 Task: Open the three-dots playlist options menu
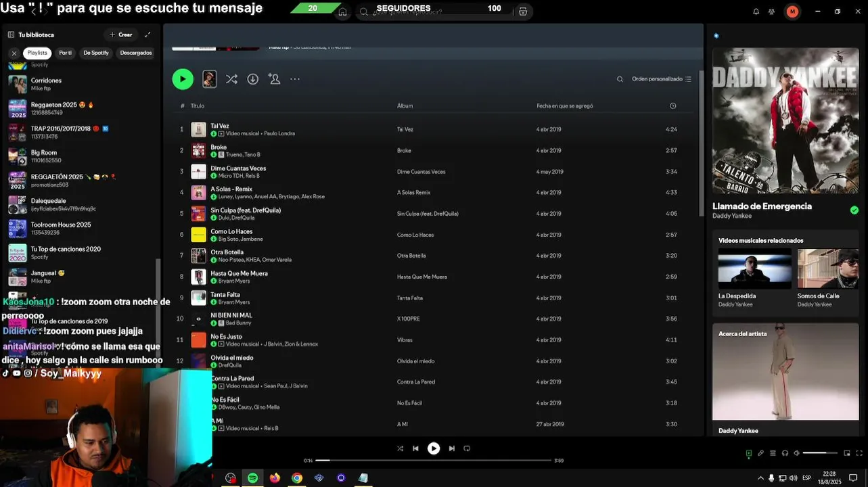(295, 79)
